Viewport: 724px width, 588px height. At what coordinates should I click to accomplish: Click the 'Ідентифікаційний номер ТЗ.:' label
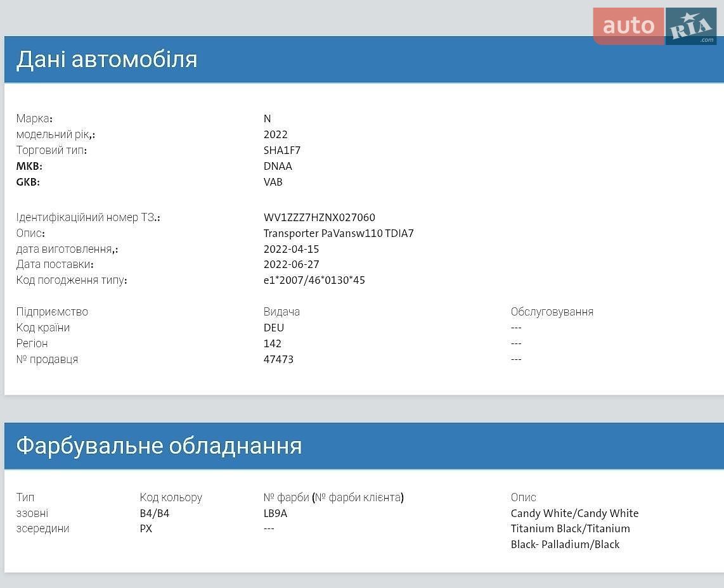[88, 217]
